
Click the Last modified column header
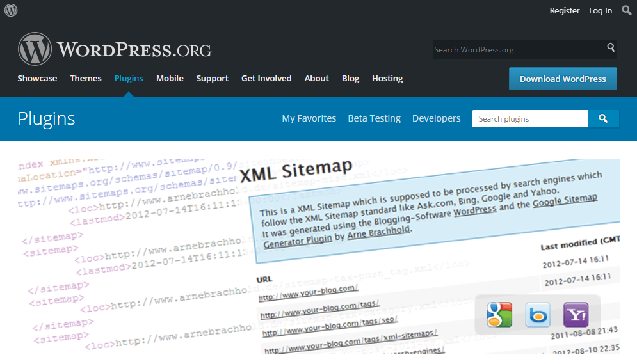[580, 244]
